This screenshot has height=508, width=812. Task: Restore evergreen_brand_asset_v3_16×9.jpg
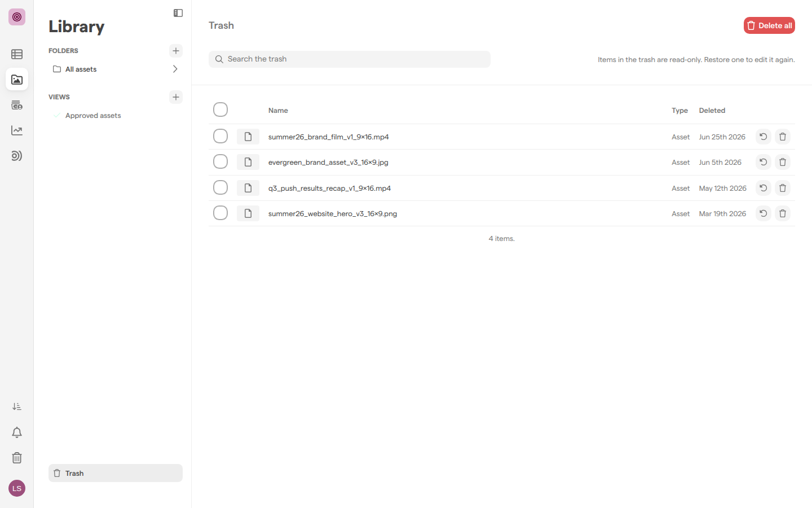[764, 162]
